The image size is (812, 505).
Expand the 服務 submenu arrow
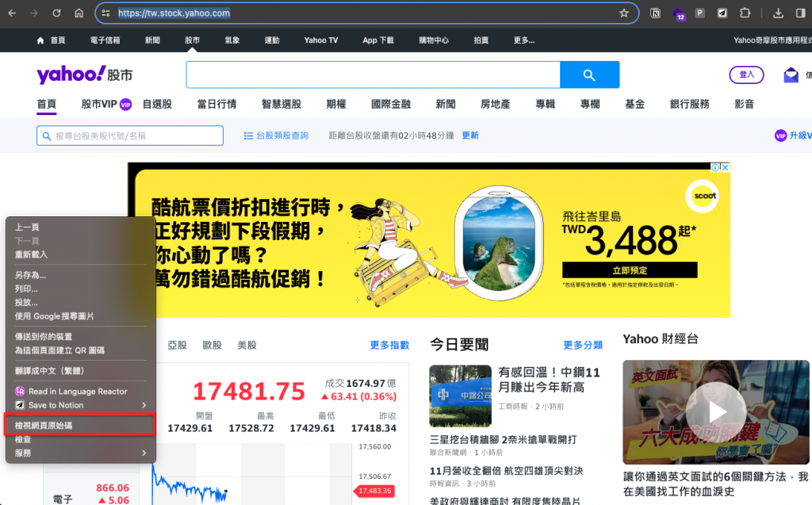(144, 453)
